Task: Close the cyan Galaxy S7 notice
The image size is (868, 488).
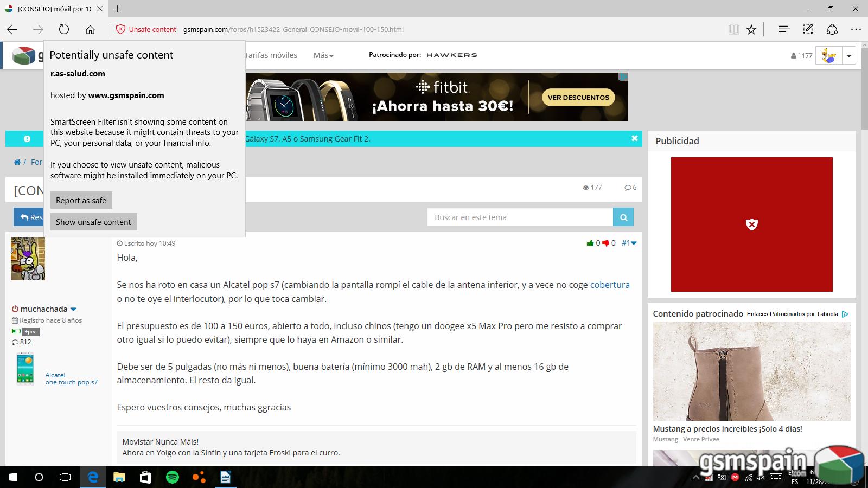Action: 634,138
